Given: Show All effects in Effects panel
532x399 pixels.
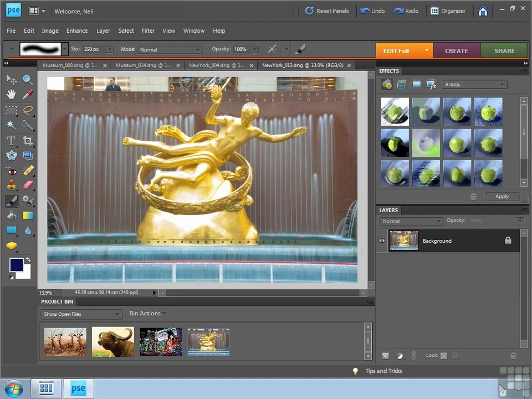Looking at the screenshot, I should [431, 84].
